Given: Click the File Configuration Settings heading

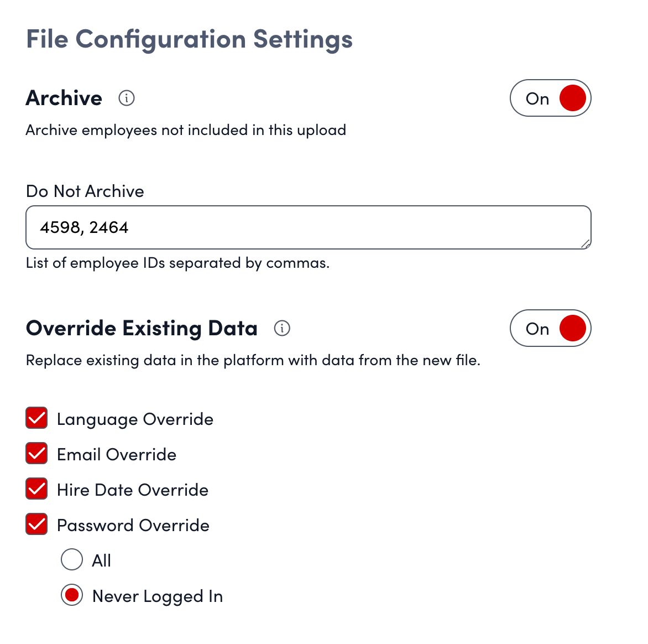Looking at the screenshot, I should tap(189, 39).
